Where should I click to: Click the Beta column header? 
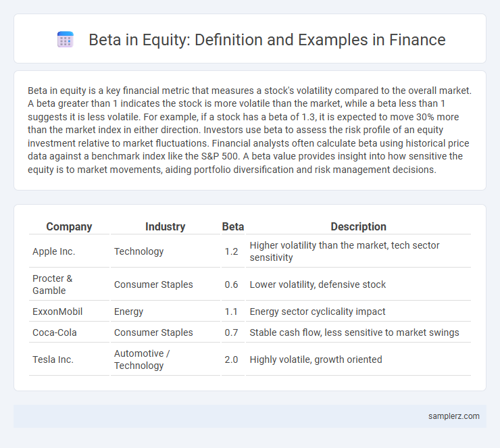pos(233,226)
